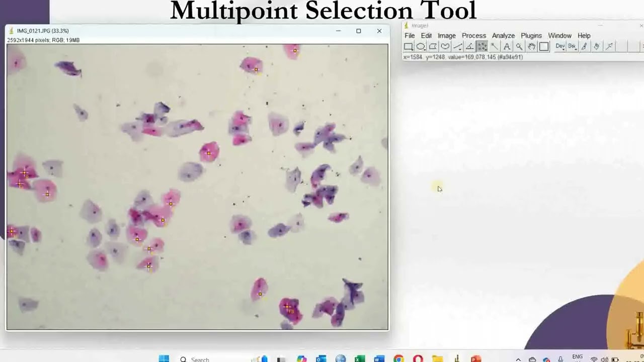Click the Color picker tool
644x362 pixels.
[544, 47]
